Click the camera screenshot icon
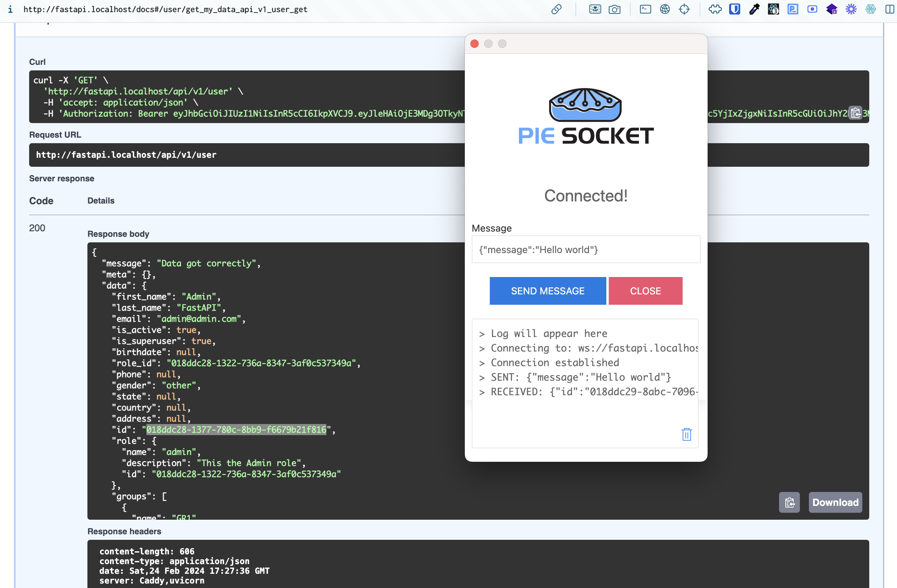The width and height of the screenshot is (897, 588). point(614,9)
